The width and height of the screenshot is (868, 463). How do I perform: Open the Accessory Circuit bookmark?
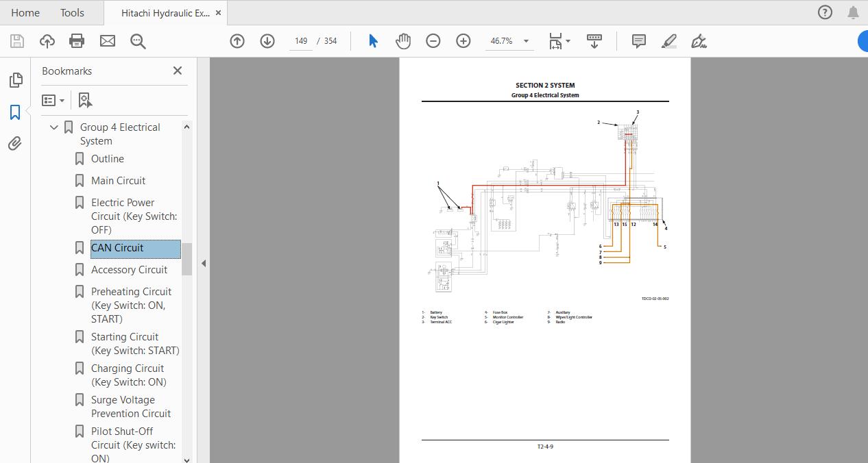click(x=129, y=270)
